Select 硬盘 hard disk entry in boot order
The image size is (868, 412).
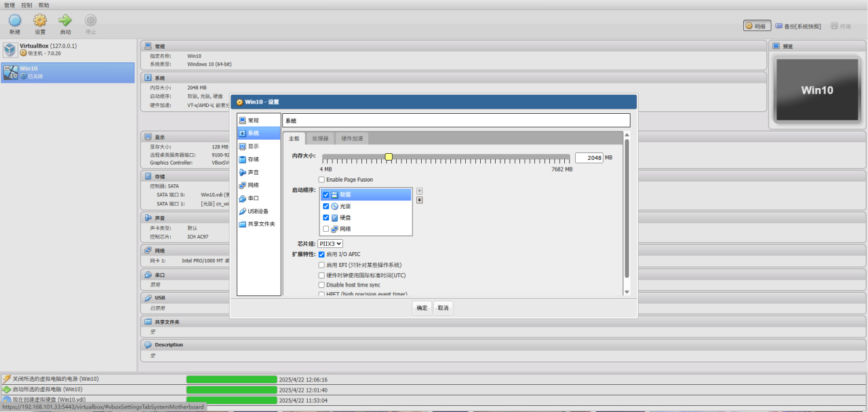click(366, 218)
